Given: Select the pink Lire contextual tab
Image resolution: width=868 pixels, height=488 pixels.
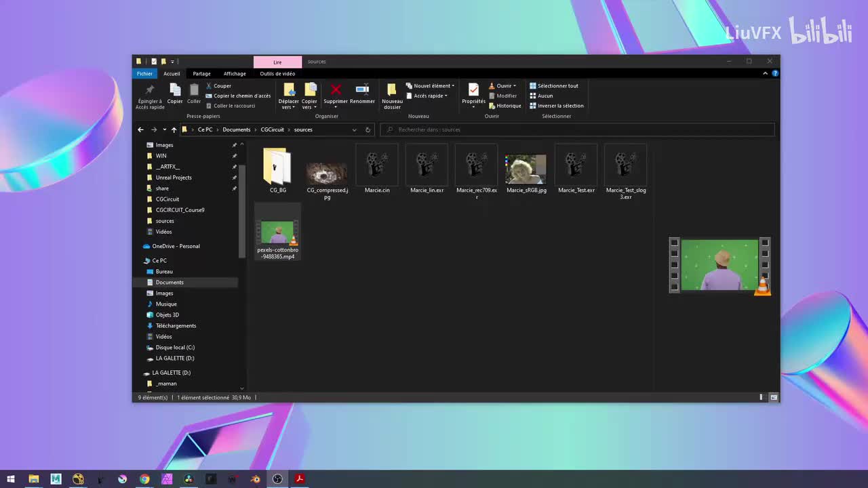Looking at the screenshot, I should (277, 62).
